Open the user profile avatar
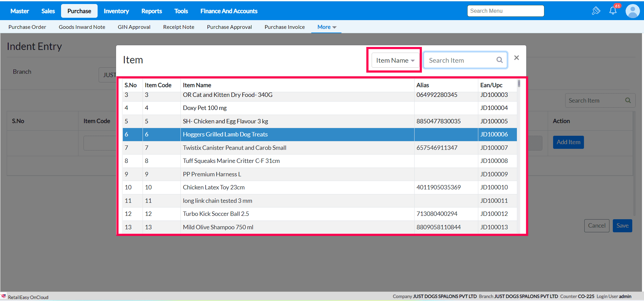The width and height of the screenshot is (644, 301). tap(632, 11)
